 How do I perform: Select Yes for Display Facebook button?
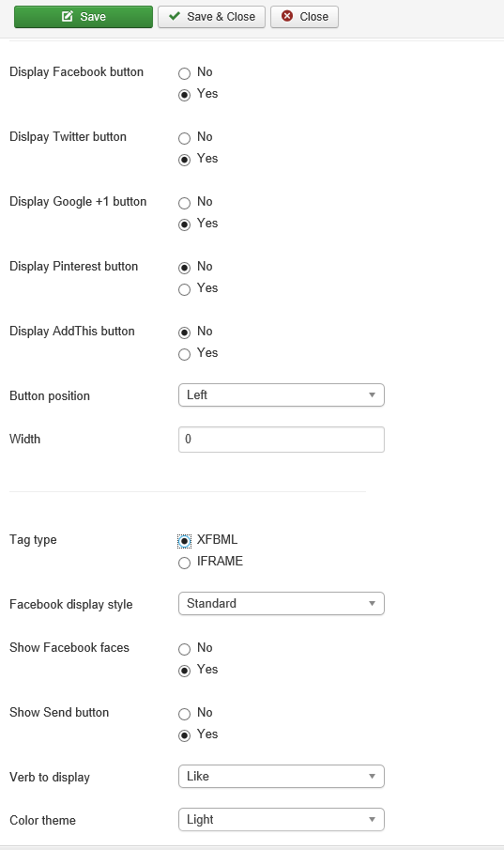pos(184,95)
